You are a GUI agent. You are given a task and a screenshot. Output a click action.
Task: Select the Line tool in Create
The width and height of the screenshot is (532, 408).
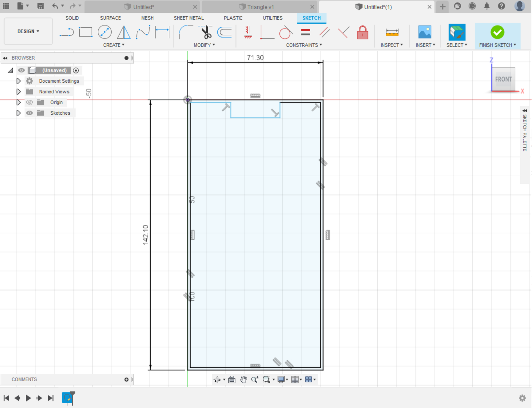coord(67,32)
